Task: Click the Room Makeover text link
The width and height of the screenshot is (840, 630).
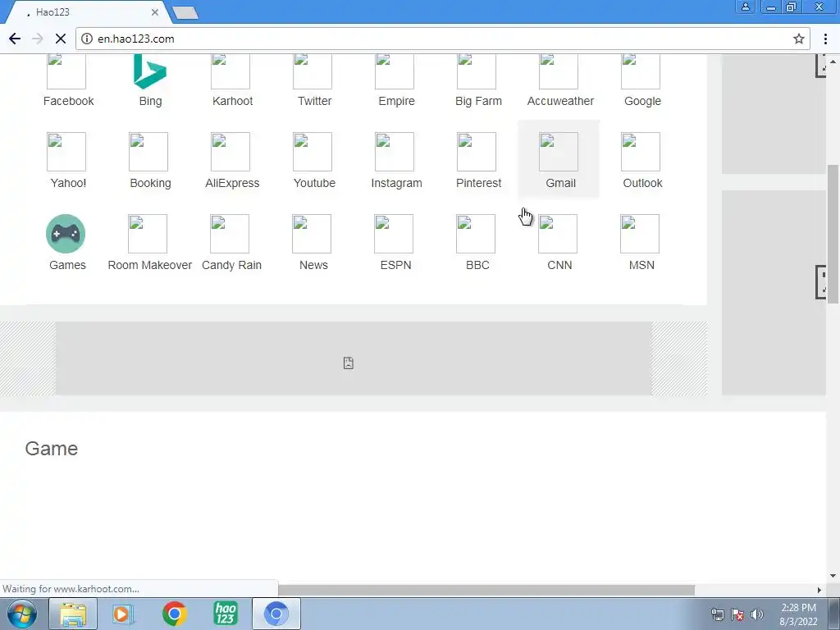Action: [x=150, y=265]
